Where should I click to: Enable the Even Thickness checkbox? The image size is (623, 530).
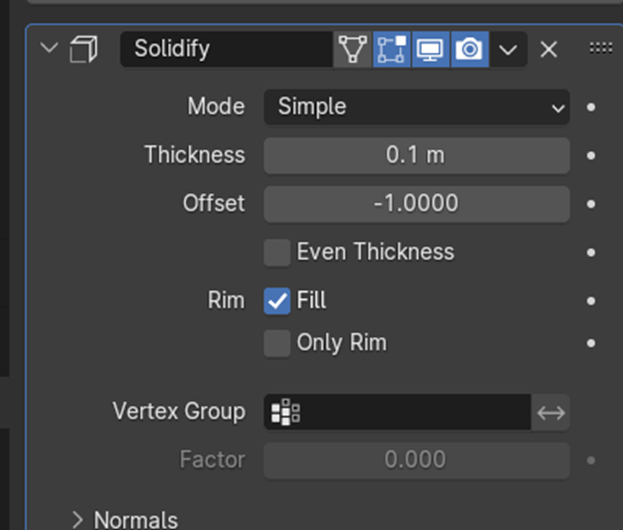coord(277,252)
